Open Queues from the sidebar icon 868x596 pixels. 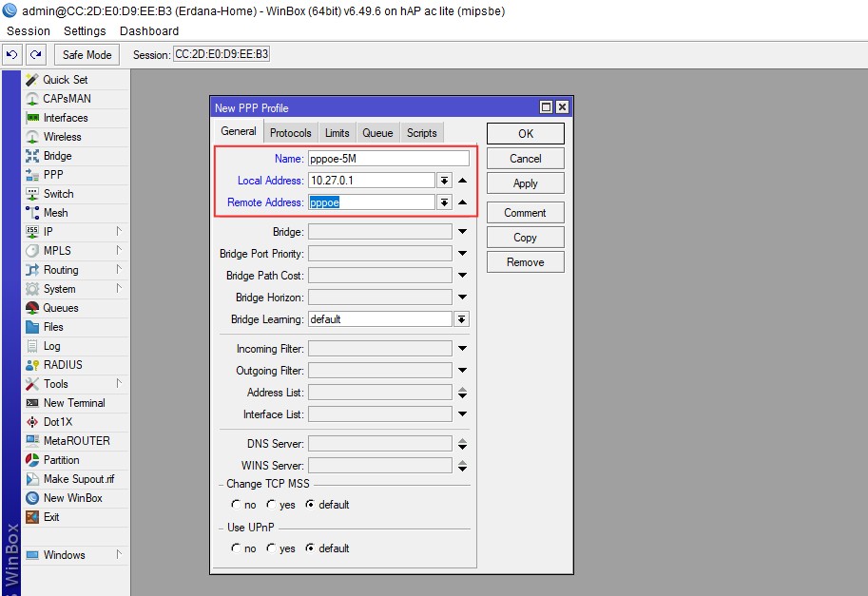pos(32,308)
